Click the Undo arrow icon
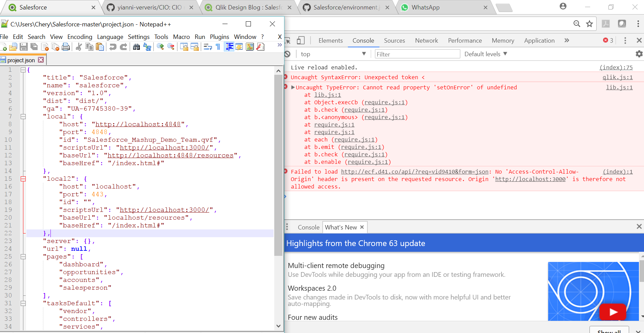This screenshot has width=644, height=333. tap(113, 47)
